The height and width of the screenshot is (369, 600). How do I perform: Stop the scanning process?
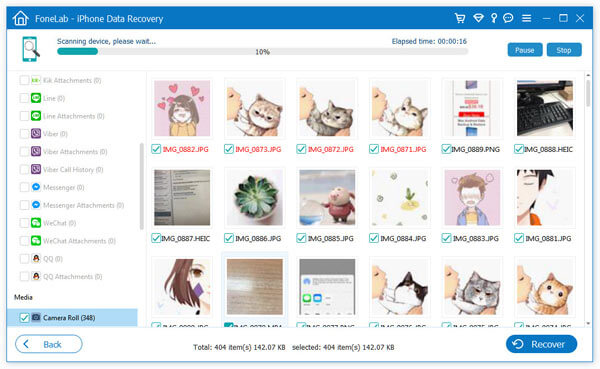(564, 50)
